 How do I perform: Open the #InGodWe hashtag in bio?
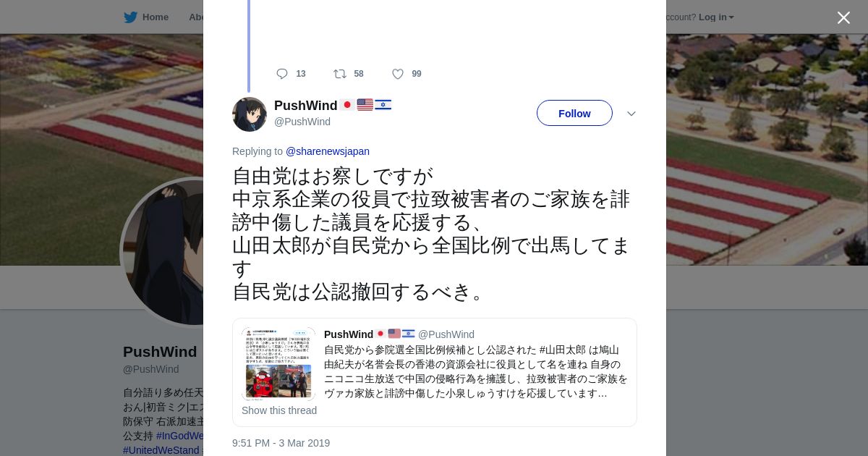179,436
